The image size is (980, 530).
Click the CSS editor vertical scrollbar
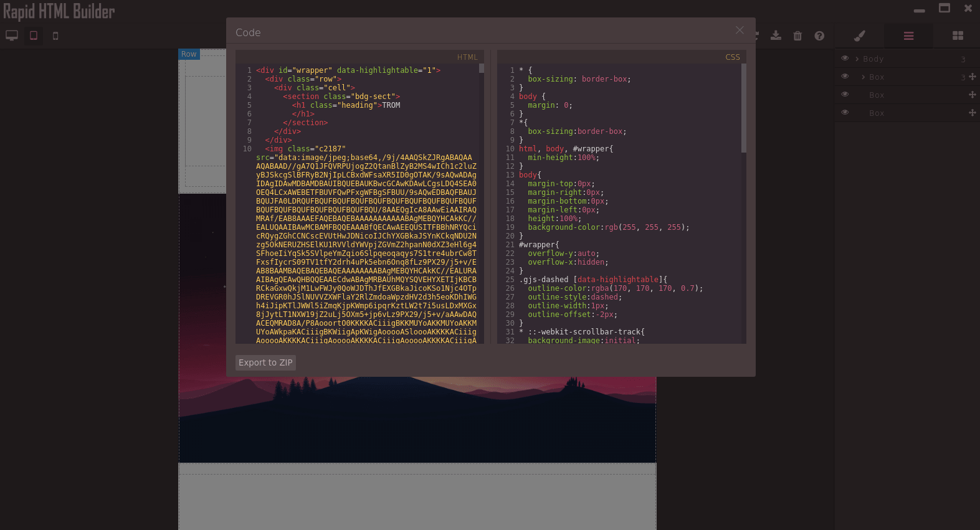pyautogui.click(x=743, y=108)
